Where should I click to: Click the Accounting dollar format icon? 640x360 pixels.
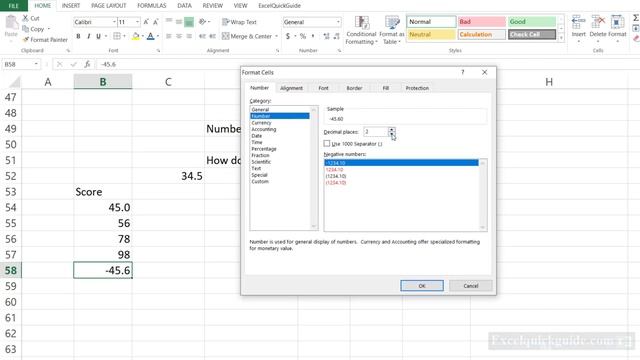tap(288, 36)
